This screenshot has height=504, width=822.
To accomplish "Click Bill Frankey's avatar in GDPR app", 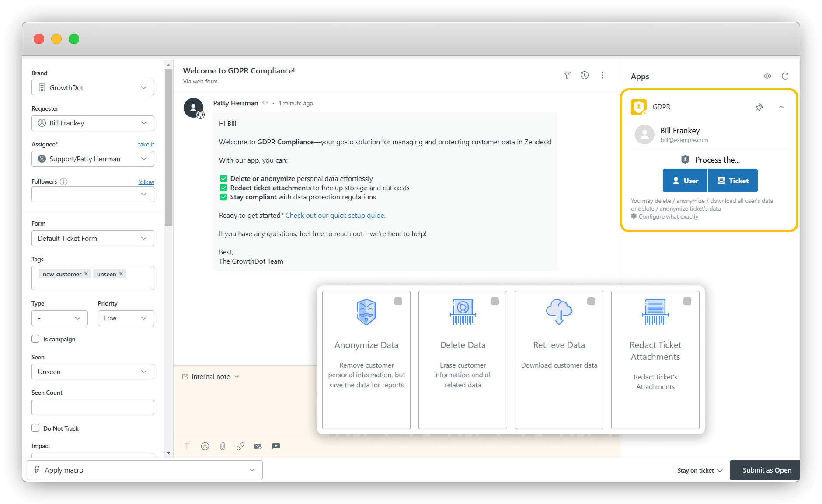I will [644, 135].
